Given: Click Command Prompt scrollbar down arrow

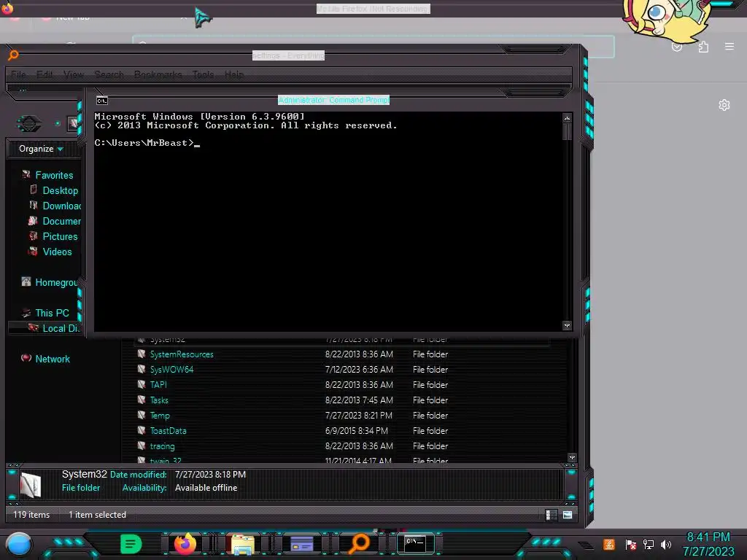Looking at the screenshot, I should click(x=567, y=326).
